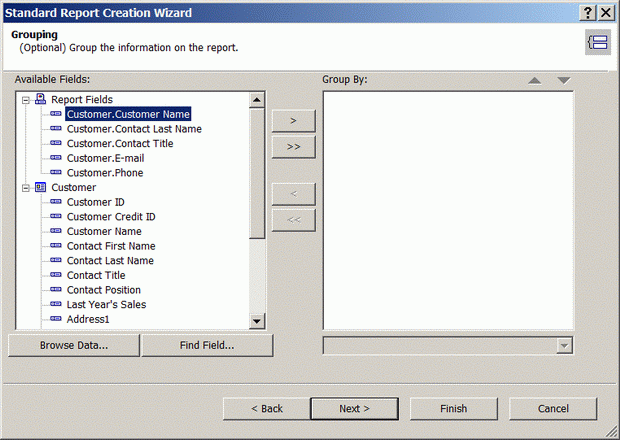This screenshot has height=440, width=620.
Task: Proceed with the Next button
Action: 354,408
